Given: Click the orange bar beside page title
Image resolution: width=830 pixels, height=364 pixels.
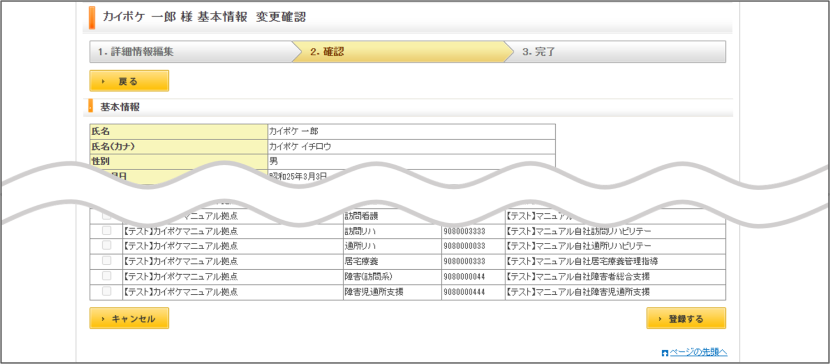Looking at the screenshot, I should (92, 17).
